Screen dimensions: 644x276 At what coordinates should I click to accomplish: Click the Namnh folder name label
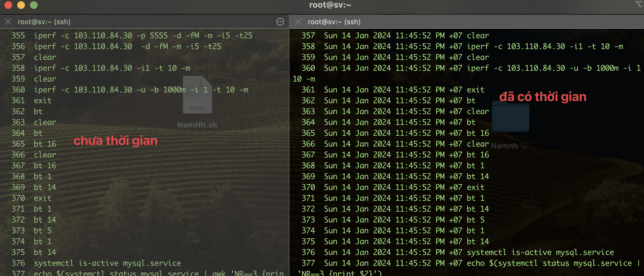point(504,146)
